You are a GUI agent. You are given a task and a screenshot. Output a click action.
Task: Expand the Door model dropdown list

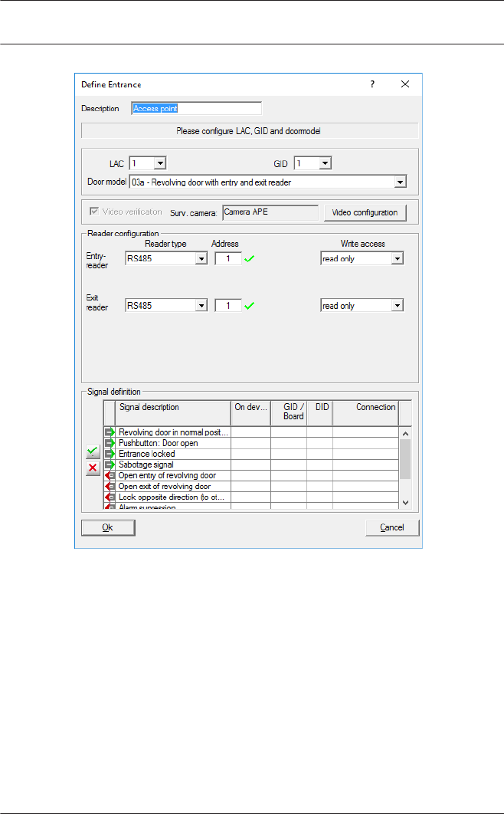tap(400, 182)
